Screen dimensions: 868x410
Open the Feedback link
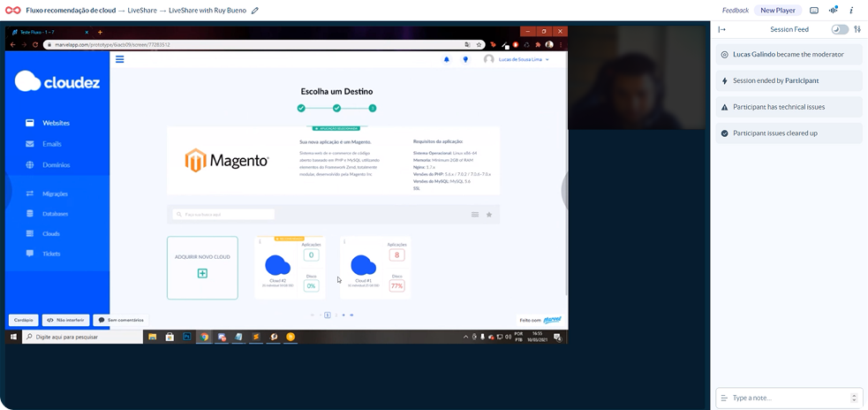tap(736, 10)
